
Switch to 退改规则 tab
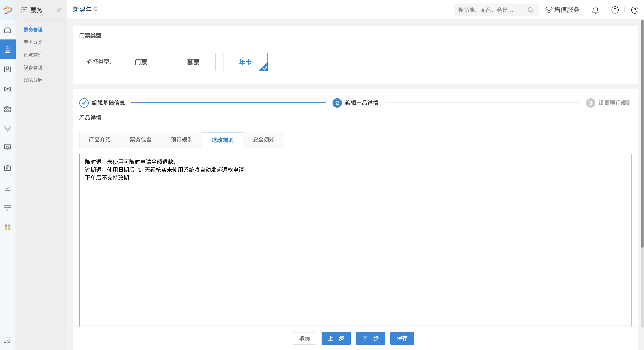click(223, 140)
